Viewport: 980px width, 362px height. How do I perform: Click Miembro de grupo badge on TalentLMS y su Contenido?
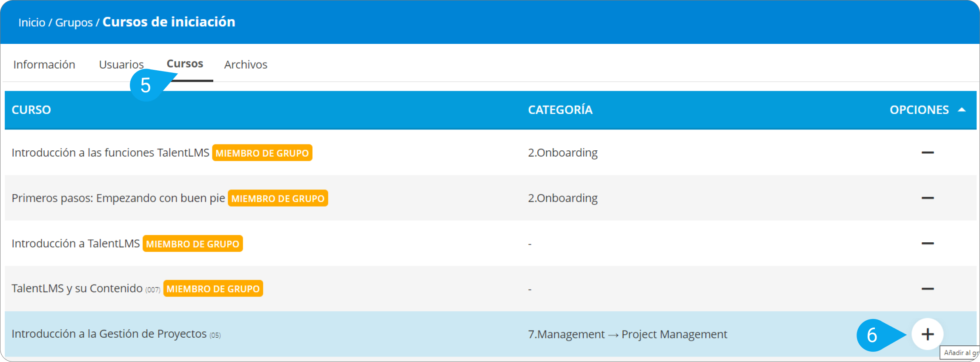pos(213,288)
